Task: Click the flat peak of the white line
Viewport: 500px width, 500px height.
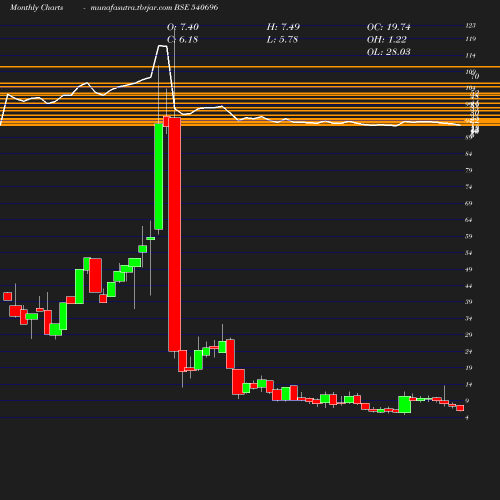Action: tap(162, 46)
